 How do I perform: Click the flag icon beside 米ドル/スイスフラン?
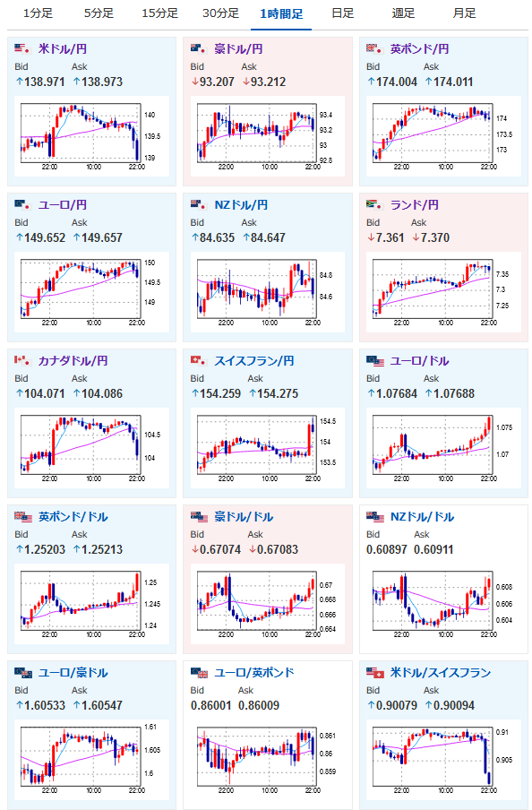[375, 673]
